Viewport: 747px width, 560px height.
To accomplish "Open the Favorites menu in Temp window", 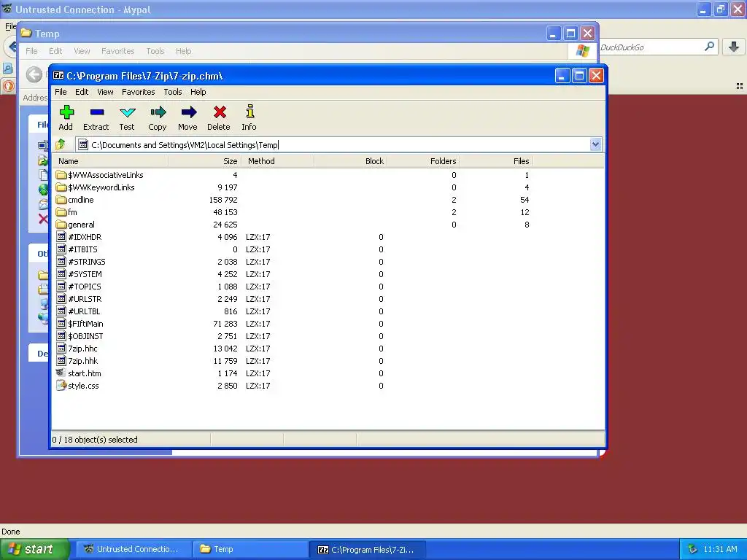I will [117, 51].
